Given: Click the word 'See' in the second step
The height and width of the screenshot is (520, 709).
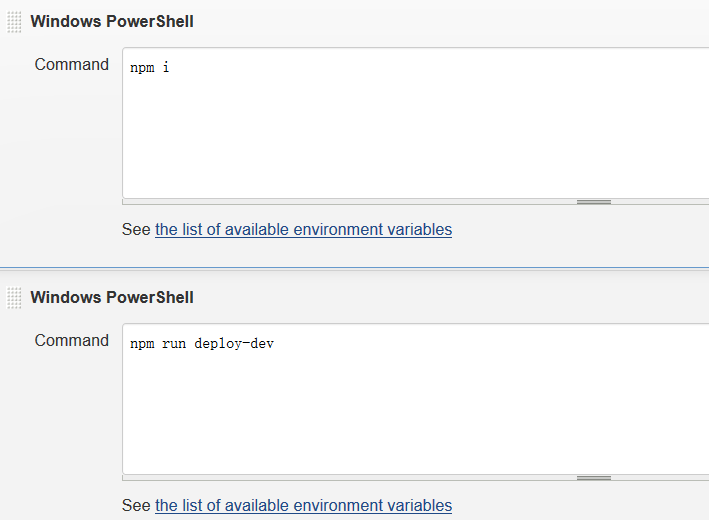Looking at the screenshot, I should (x=136, y=506).
